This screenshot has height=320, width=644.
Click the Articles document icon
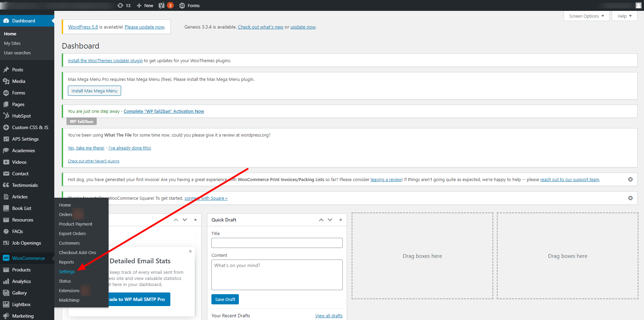[6, 197]
